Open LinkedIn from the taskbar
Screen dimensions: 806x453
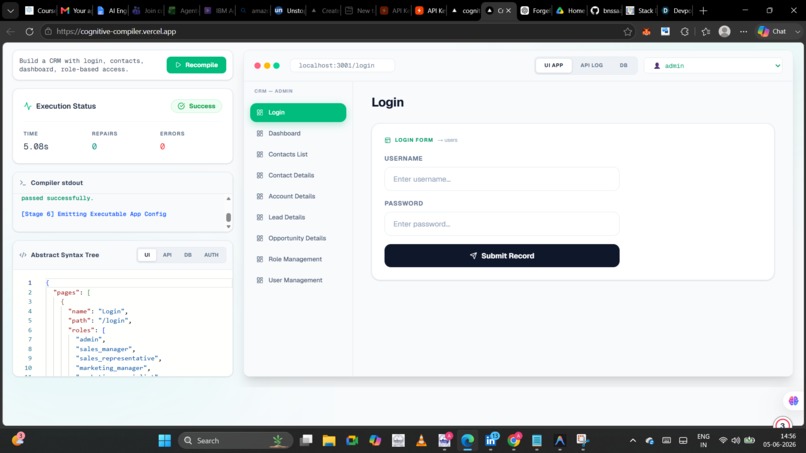coord(491,440)
